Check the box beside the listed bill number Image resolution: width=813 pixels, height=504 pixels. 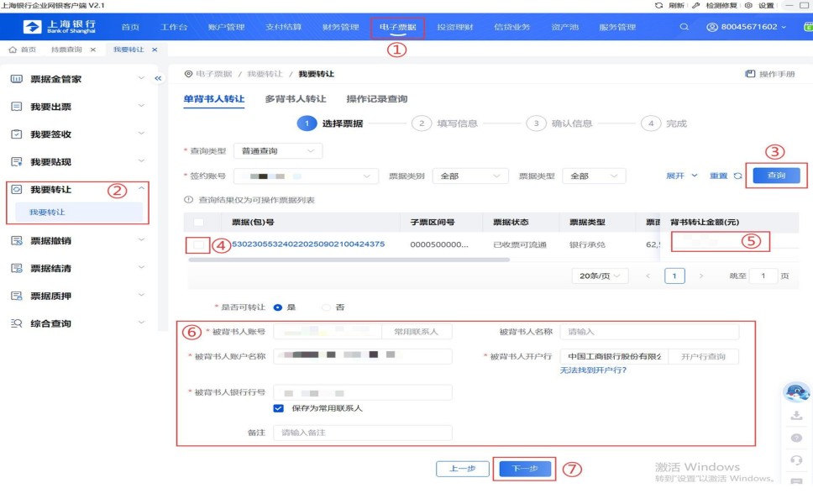(x=199, y=244)
